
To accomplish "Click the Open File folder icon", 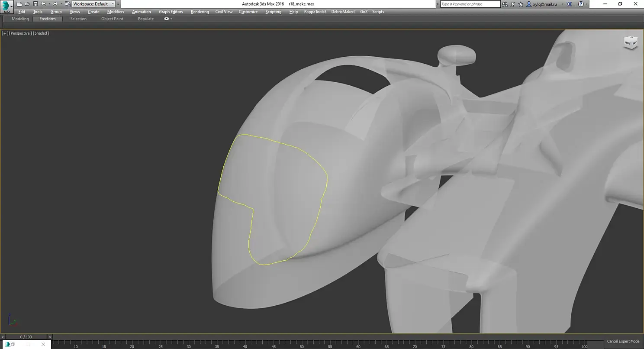I will 27,4.
